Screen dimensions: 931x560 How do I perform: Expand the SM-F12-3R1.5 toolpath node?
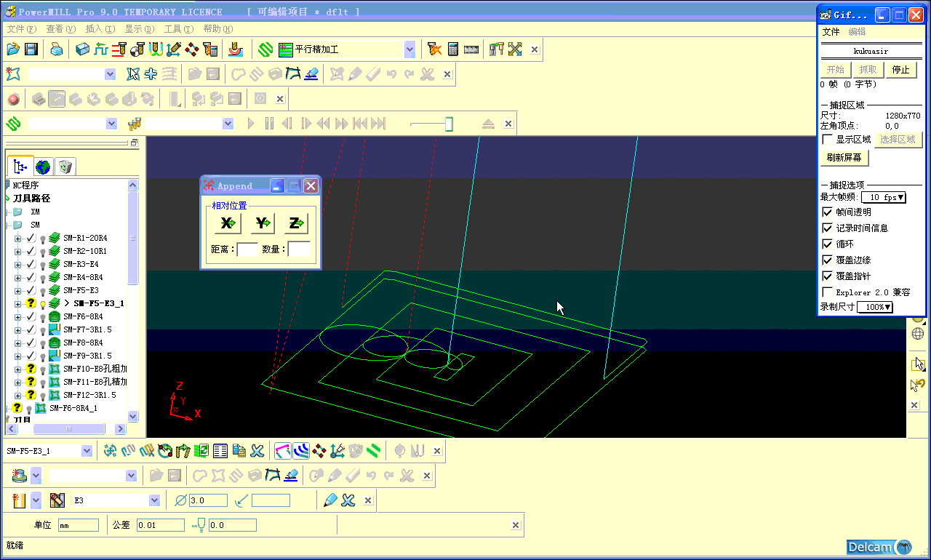coord(17,395)
